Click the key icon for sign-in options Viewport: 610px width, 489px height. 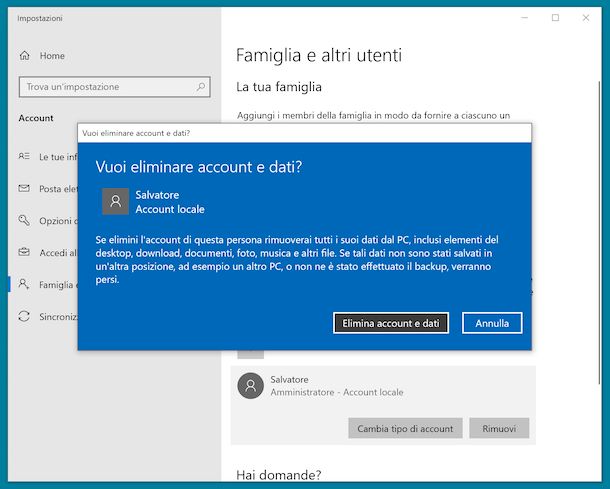[x=24, y=220]
